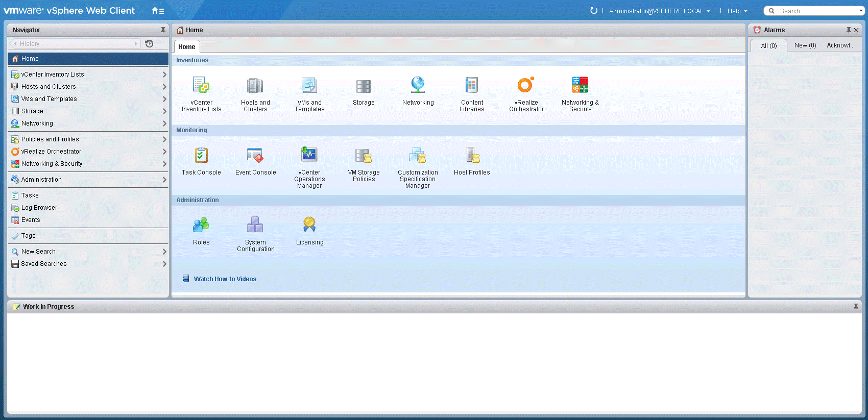868x420 pixels.
Task: Click the Watch How-to Videos link
Action: pyautogui.click(x=225, y=279)
